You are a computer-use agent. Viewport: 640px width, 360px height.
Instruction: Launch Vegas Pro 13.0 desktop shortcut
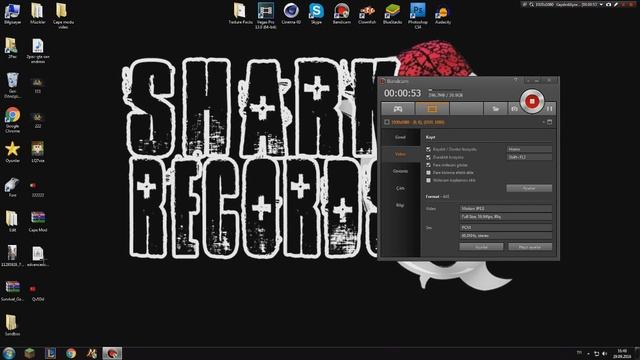point(266,16)
